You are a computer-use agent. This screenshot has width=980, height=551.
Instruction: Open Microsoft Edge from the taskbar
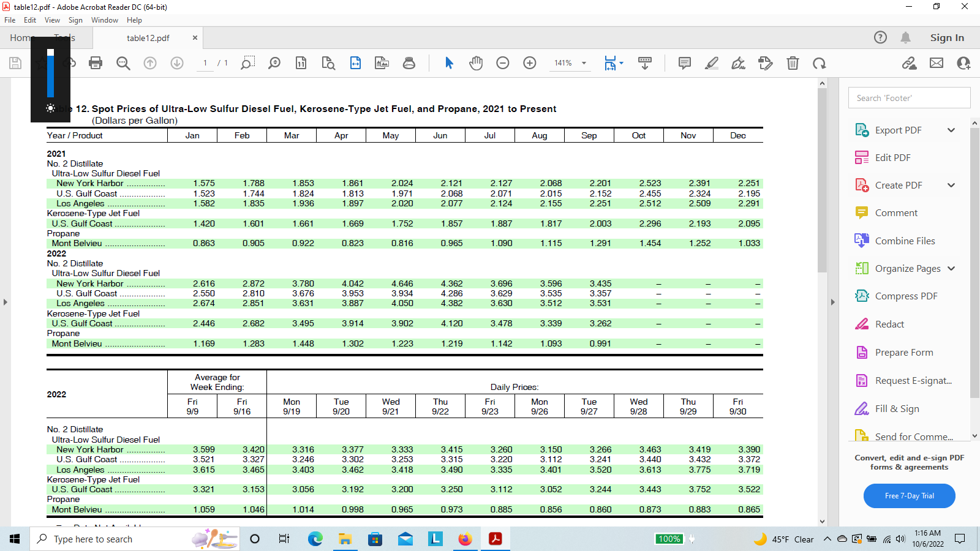315,539
